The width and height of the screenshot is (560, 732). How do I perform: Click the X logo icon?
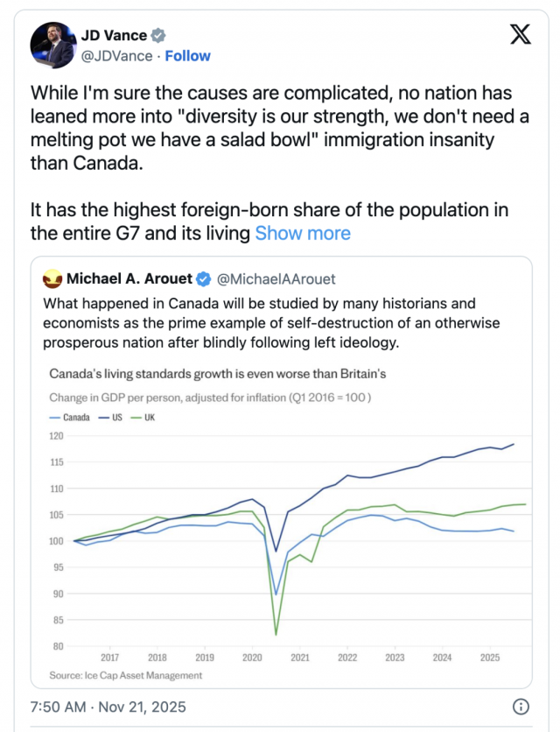[520, 34]
